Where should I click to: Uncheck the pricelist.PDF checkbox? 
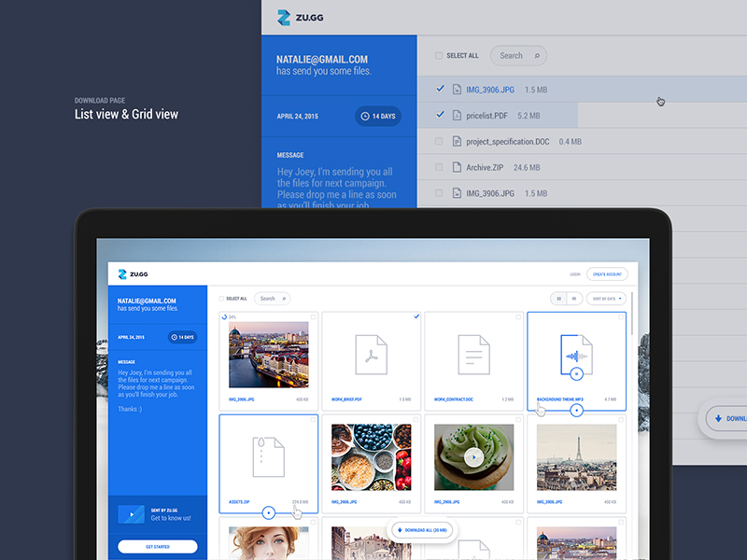tap(440, 116)
